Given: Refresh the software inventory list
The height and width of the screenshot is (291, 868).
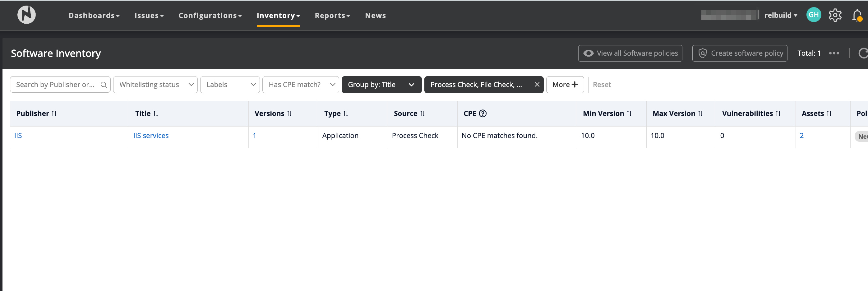Looking at the screenshot, I should click(863, 53).
